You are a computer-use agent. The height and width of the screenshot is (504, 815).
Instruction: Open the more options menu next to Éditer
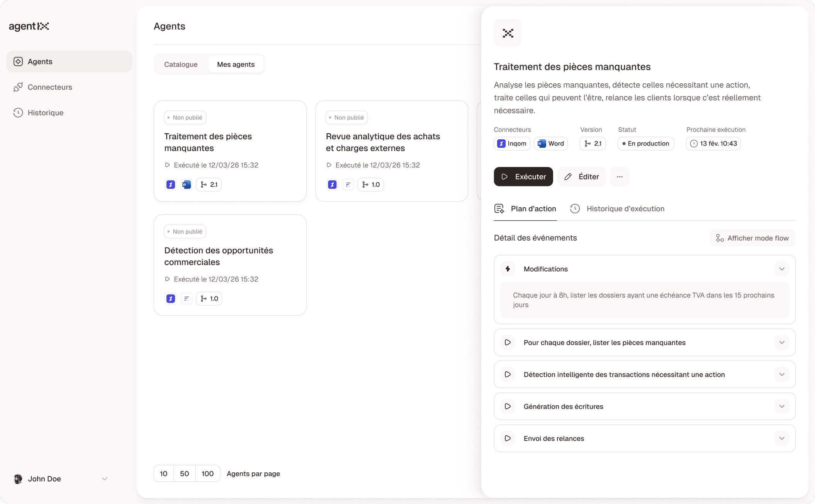coord(620,176)
